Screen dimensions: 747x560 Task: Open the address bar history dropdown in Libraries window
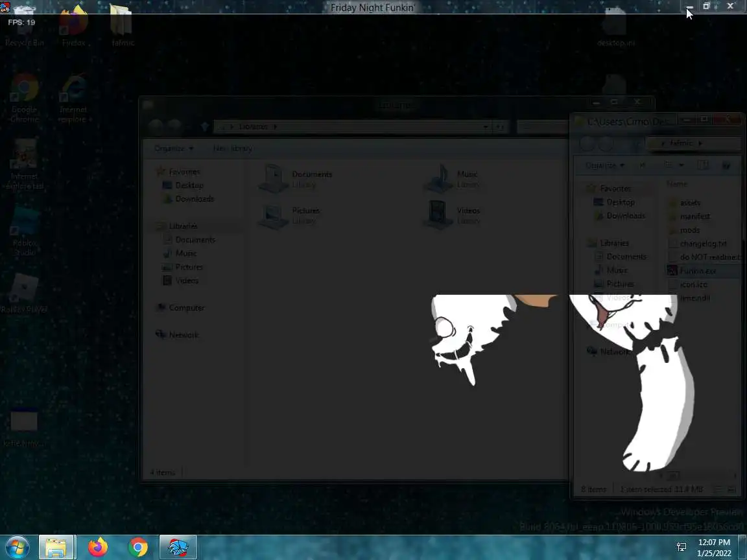coord(486,126)
